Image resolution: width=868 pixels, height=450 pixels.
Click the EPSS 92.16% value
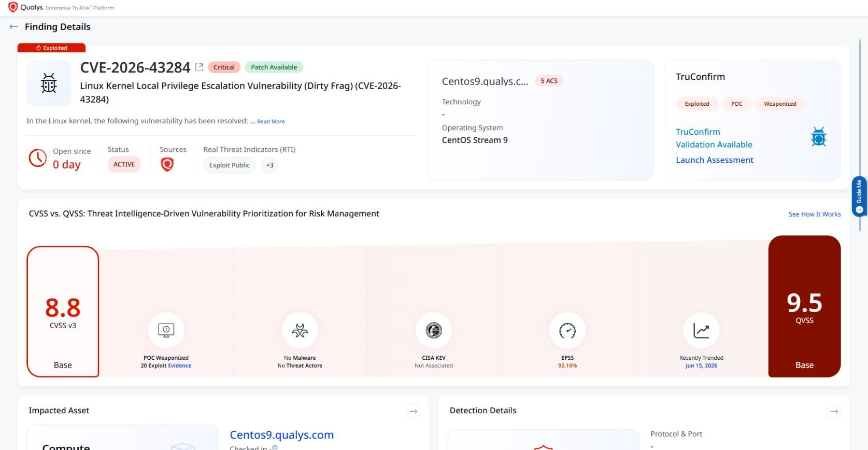point(567,365)
